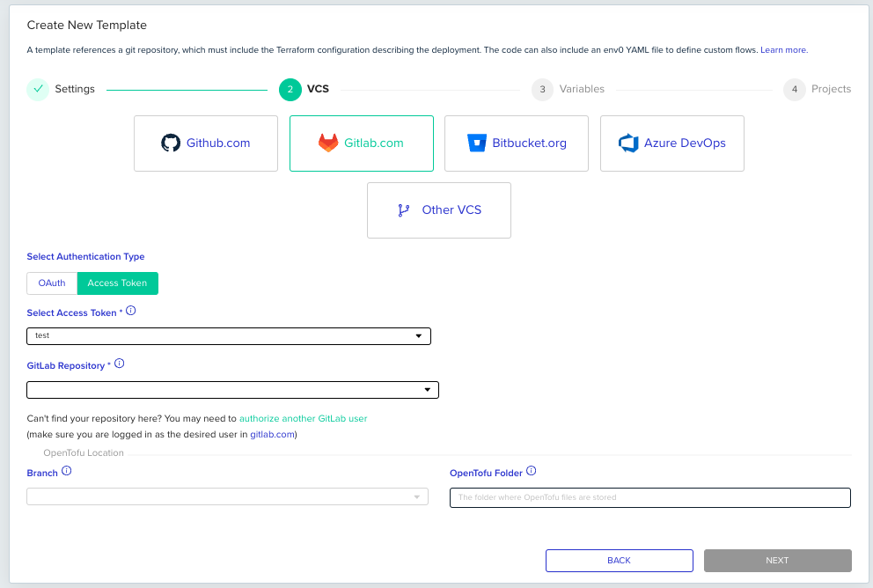Go to the Settings step label
Screen dimensions: 873x588
pyautogui.click(x=75, y=89)
